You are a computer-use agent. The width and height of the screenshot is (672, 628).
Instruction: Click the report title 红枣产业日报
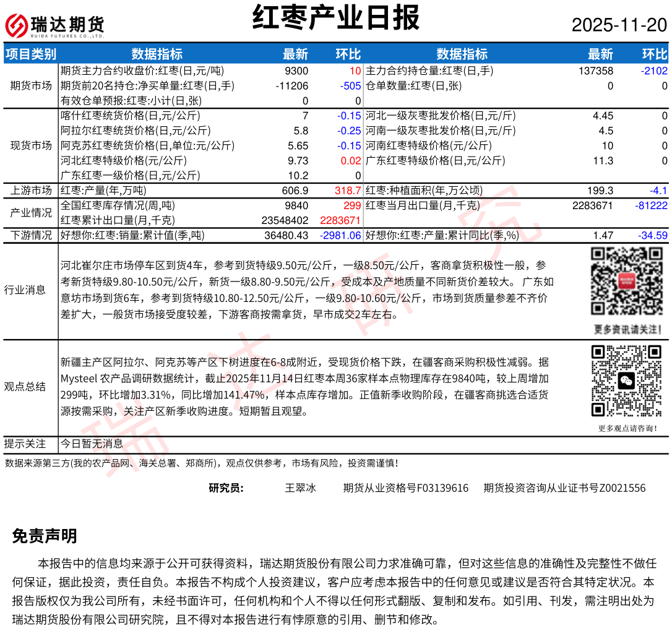coord(336,17)
